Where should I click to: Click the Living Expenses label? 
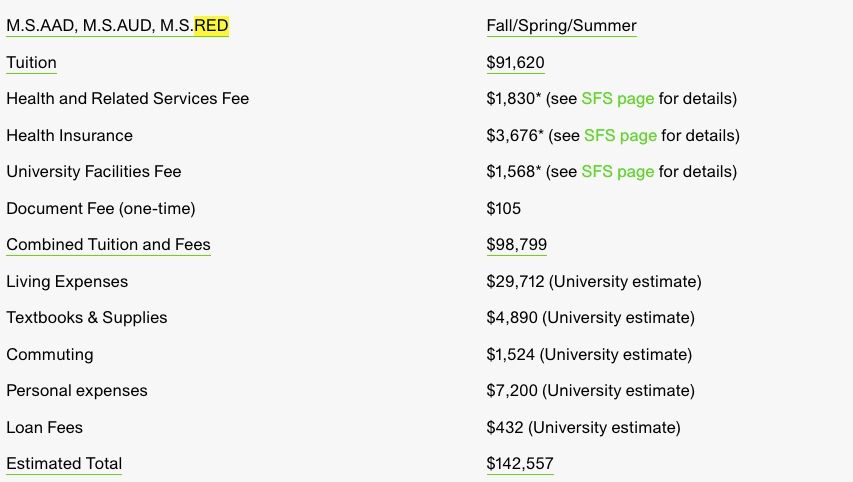click(x=67, y=282)
